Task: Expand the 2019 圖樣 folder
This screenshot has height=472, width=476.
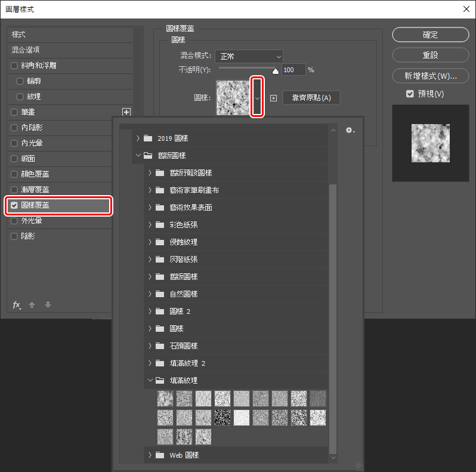Action: tap(138, 138)
